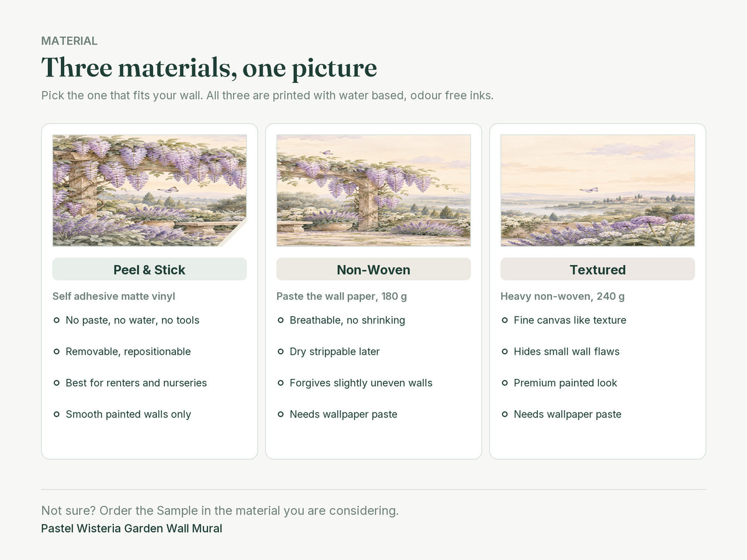
Task: Click bullet beside 'Premium painted look'
Action: click(505, 383)
